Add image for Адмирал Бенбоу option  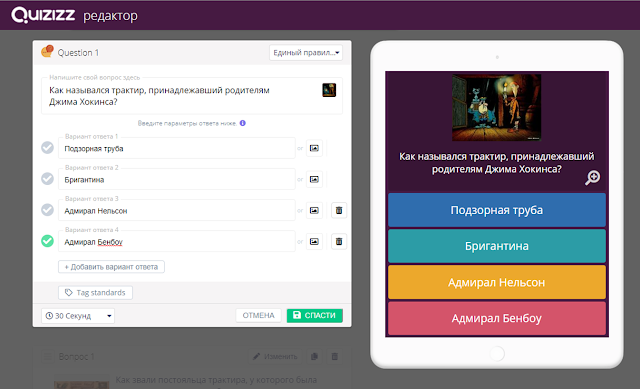[x=314, y=241]
